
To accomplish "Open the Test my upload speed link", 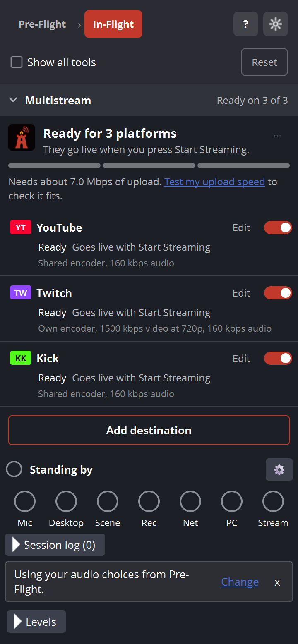I will click(214, 182).
